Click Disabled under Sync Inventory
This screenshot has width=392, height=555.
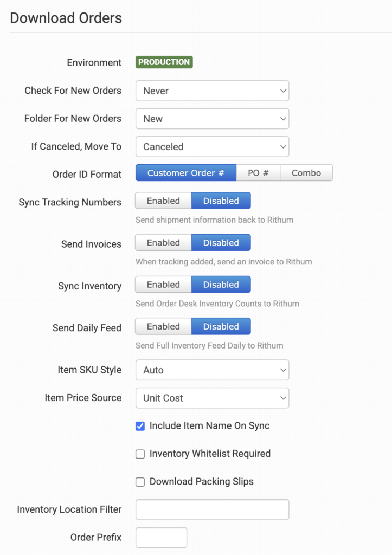pyautogui.click(x=221, y=285)
